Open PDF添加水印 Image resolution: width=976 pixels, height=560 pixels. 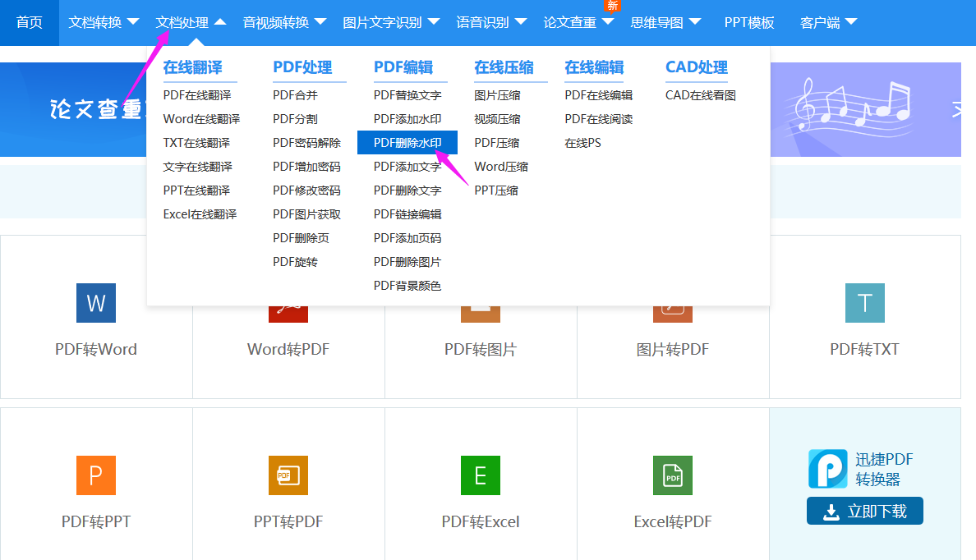point(407,119)
